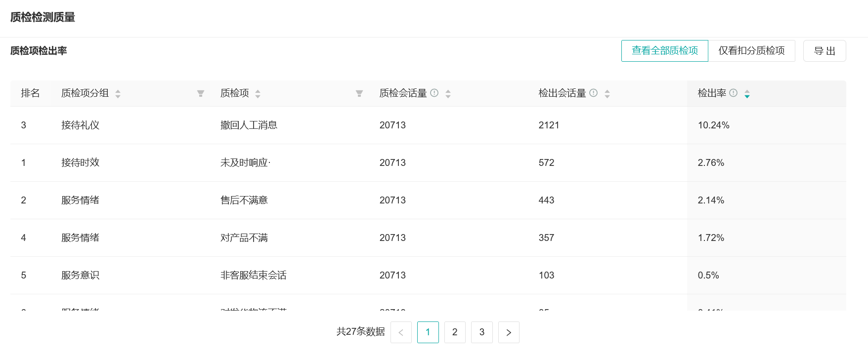Open filter icon for 质检项 column
This screenshot has height=358, width=868.
click(x=359, y=94)
